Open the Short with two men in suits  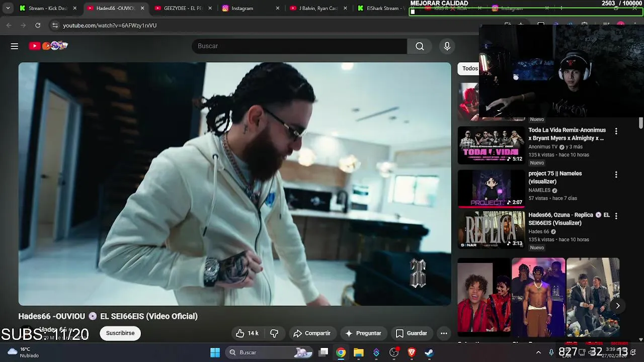tap(593, 297)
